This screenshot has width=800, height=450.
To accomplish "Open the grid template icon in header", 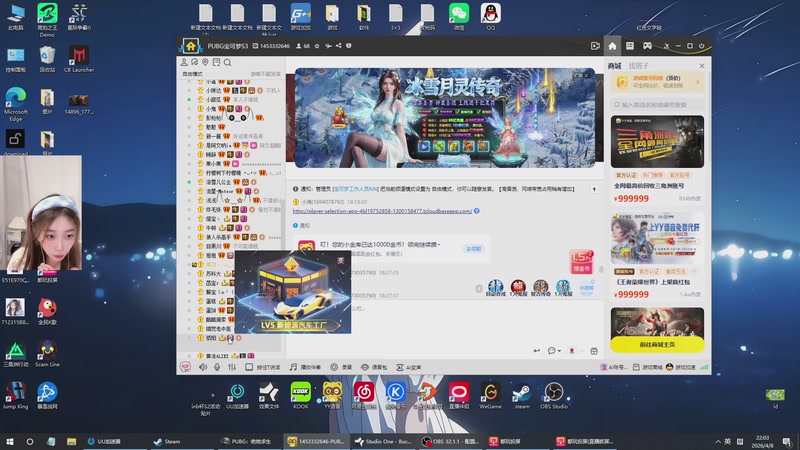I will [630, 46].
